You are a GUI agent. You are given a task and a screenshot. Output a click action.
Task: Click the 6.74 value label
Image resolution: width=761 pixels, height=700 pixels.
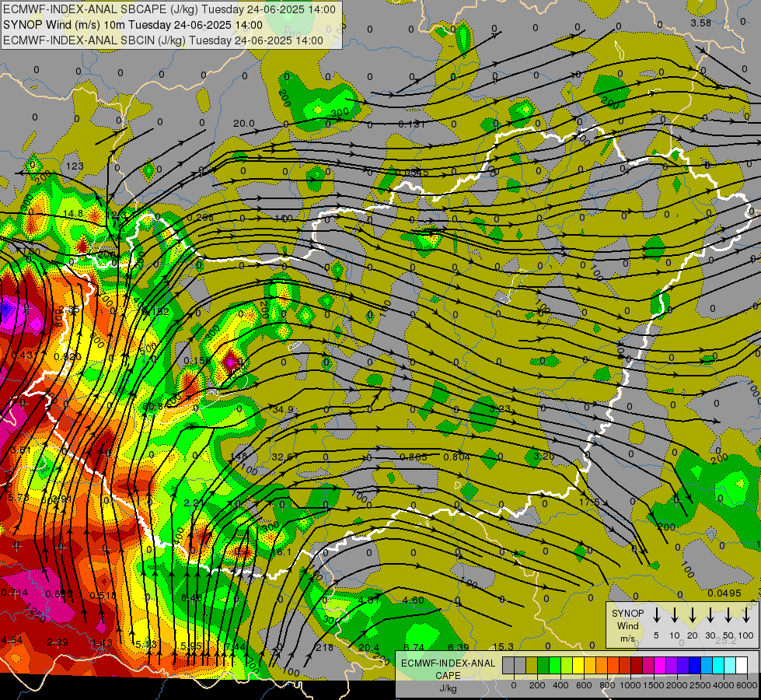click(414, 648)
